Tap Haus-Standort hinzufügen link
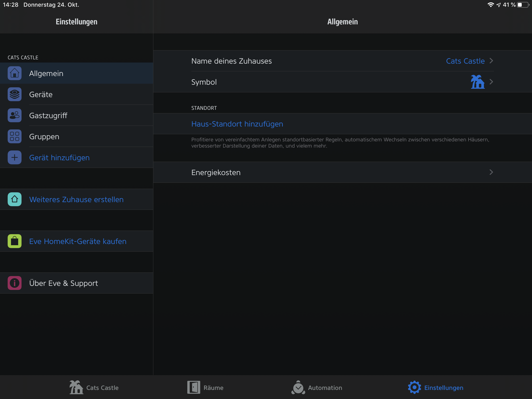Viewport: 532px width, 399px height. pyautogui.click(x=237, y=124)
